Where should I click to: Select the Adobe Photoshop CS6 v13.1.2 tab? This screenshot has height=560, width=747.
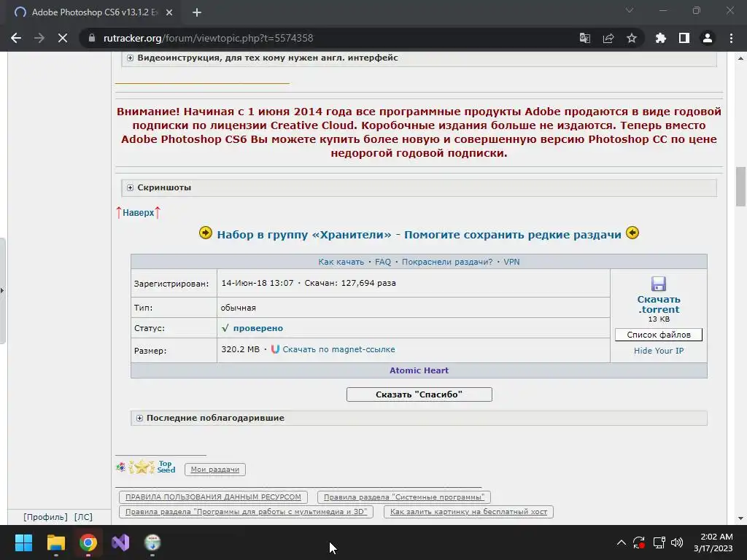coord(93,12)
